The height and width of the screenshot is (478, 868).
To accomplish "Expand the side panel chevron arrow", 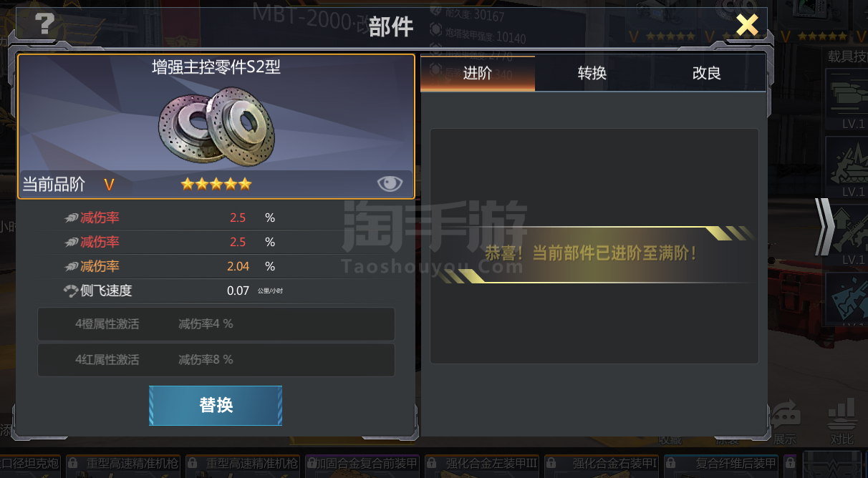I will tap(825, 227).
